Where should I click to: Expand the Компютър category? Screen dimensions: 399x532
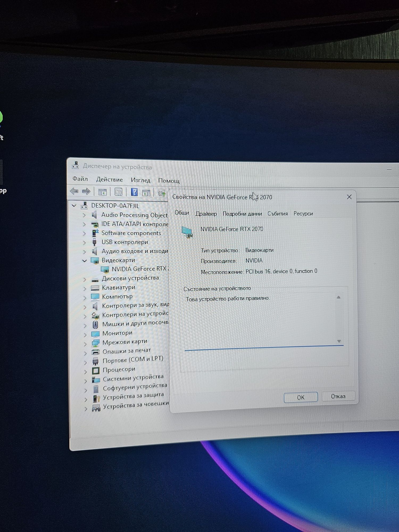coord(85,298)
